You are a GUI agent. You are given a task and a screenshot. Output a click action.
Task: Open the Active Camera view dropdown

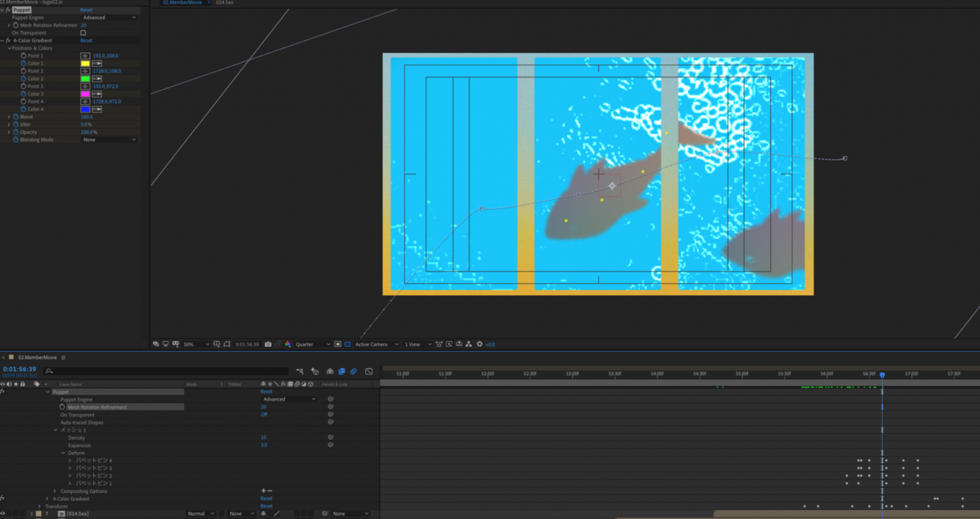[376, 344]
